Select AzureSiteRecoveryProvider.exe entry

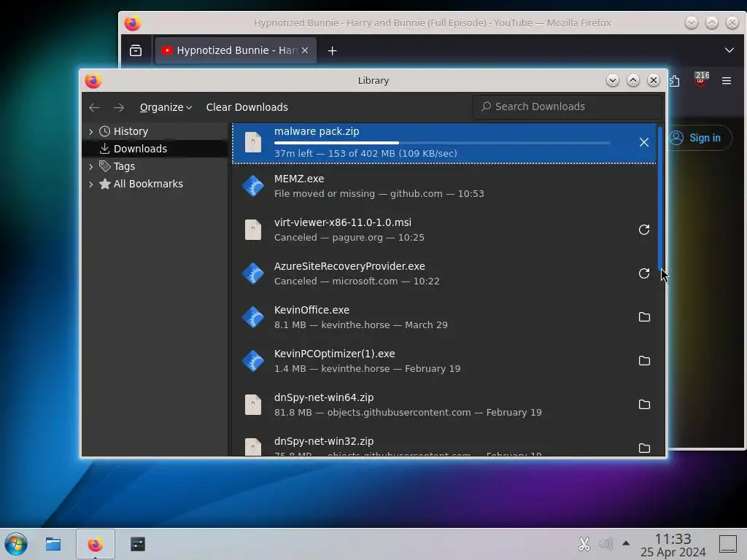point(444,273)
